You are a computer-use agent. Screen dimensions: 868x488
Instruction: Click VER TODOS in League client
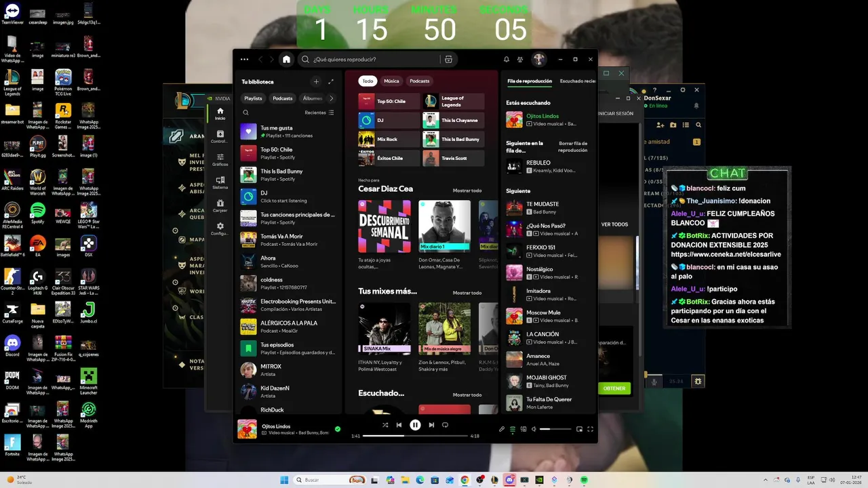[614, 224]
